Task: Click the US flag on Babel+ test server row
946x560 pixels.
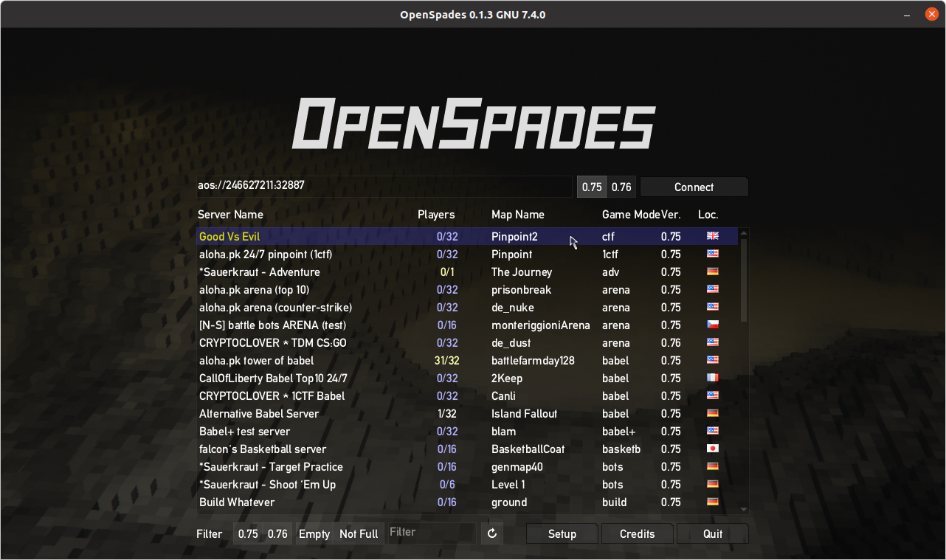Action: coord(712,431)
